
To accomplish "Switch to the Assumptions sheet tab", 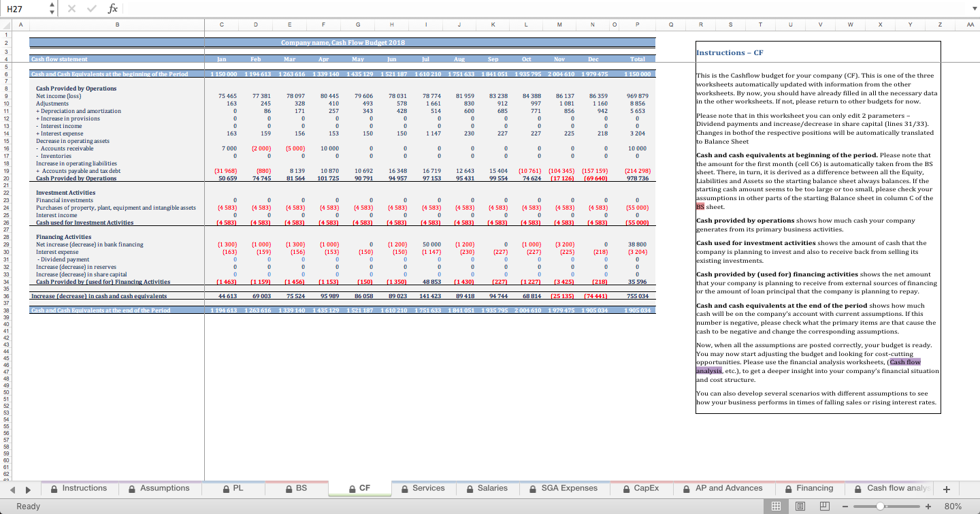I will (158, 488).
